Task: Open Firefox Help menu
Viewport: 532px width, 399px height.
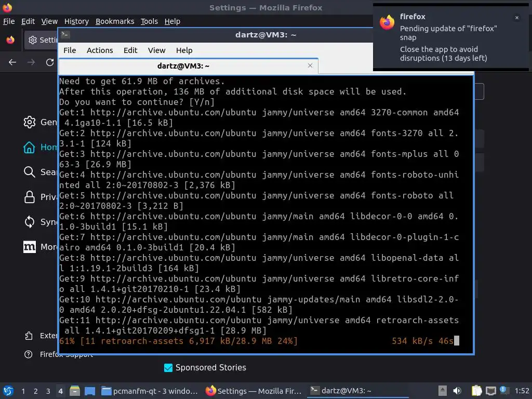Action: click(x=172, y=21)
